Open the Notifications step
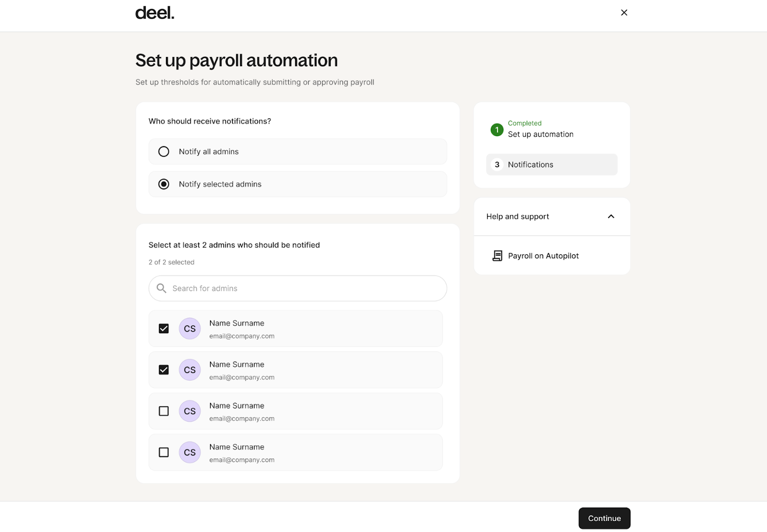Image resolution: width=767 pixels, height=532 pixels. coord(530,164)
